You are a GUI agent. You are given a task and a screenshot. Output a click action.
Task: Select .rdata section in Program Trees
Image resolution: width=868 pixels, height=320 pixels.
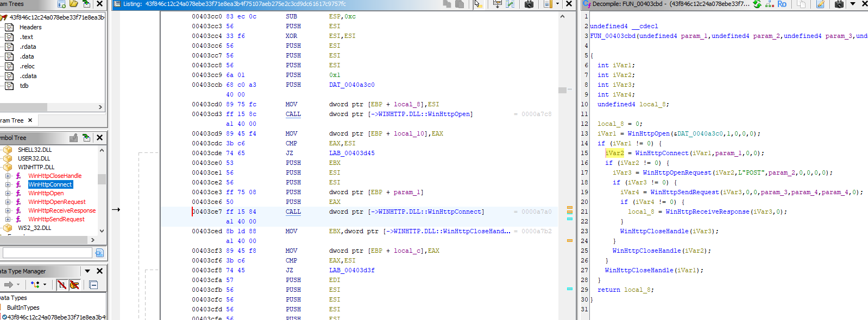[28, 47]
